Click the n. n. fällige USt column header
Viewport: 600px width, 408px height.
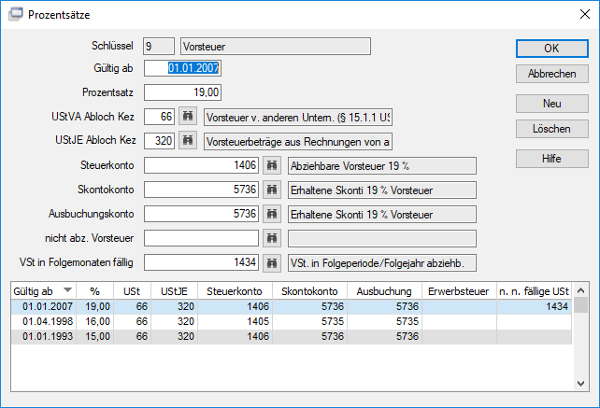tap(534, 291)
